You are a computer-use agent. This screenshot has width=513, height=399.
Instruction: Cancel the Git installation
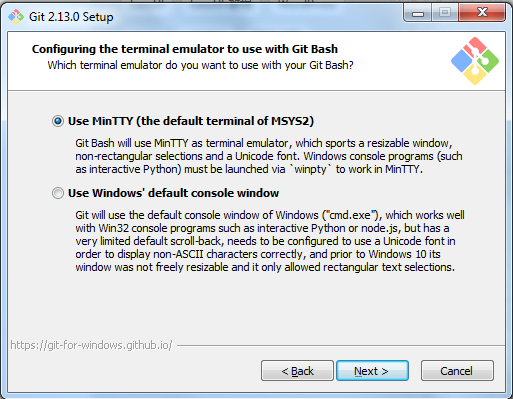457,371
